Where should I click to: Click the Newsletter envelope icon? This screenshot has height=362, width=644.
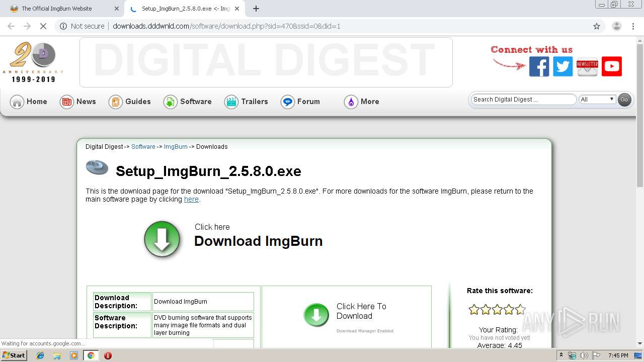pyautogui.click(x=587, y=66)
